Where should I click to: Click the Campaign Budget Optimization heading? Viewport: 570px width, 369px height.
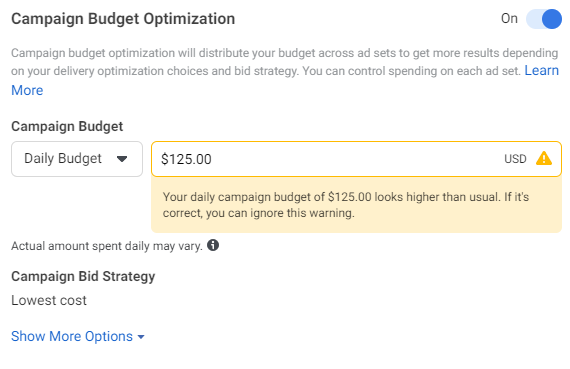[x=123, y=19]
